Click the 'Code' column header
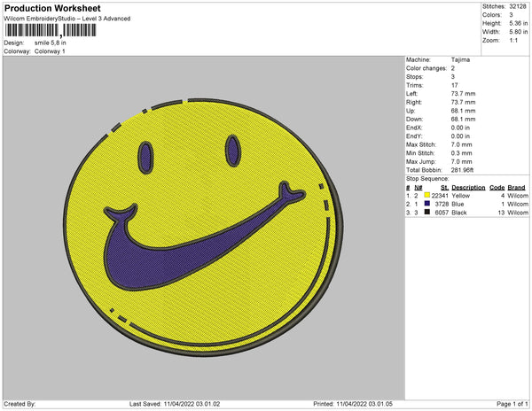The width and height of the screenshot is (532, 411). [497, 188]
